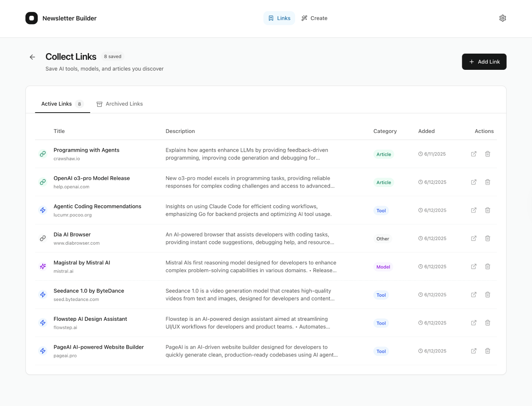532x406 pixels.
Task: Delete the Dia AI Browser link
Action: pyautogui.click(x=488, y=239)
